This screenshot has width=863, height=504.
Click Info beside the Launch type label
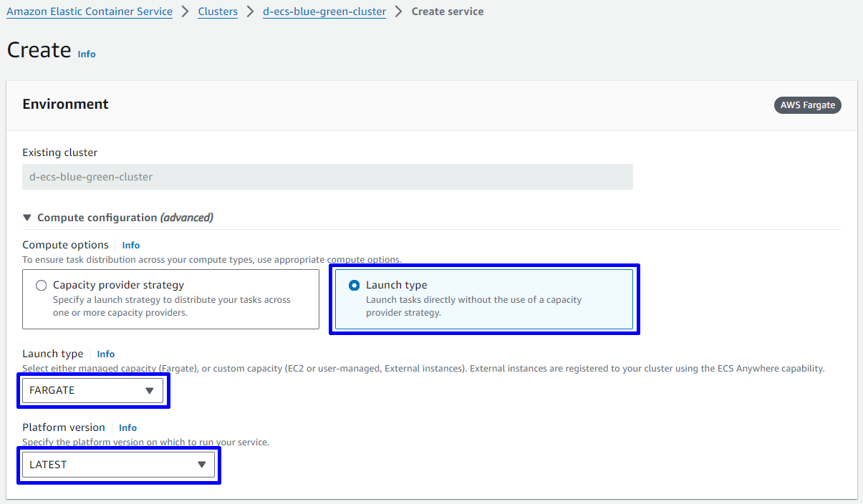pos(106,354)
